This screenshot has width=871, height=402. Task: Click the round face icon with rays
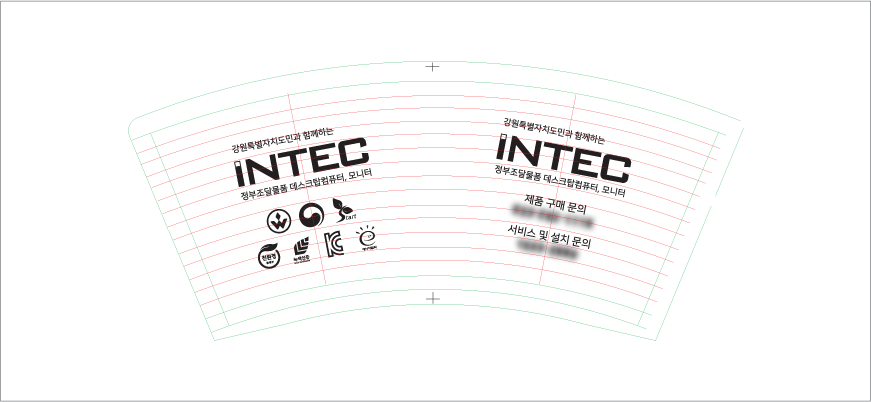click(368, 238)
